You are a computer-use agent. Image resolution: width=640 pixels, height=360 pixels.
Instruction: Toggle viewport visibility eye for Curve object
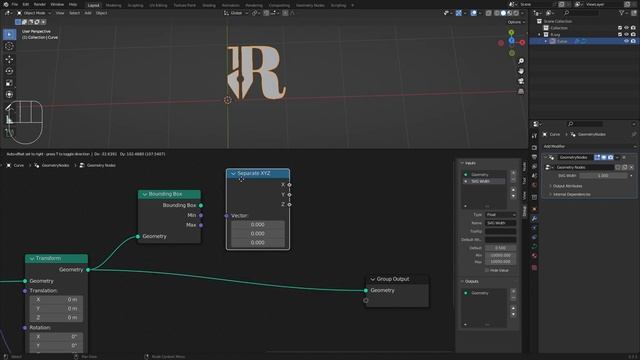click(626, 41)
